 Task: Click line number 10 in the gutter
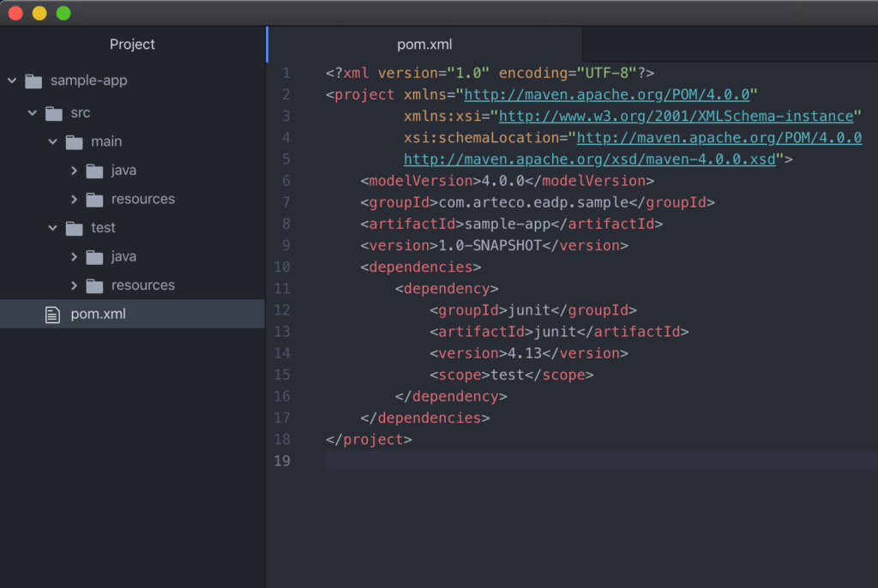(x=284, y=267)
